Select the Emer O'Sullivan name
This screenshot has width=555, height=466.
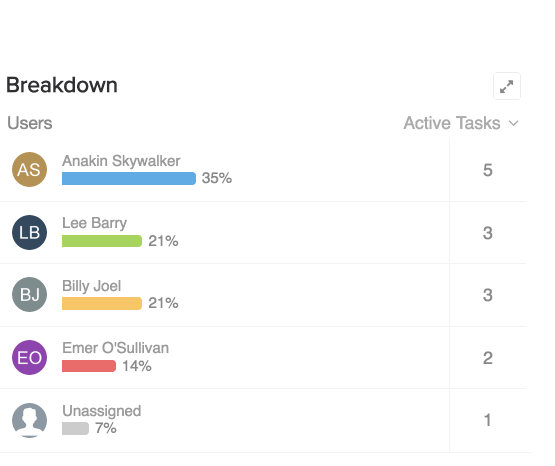coord(115,348)
